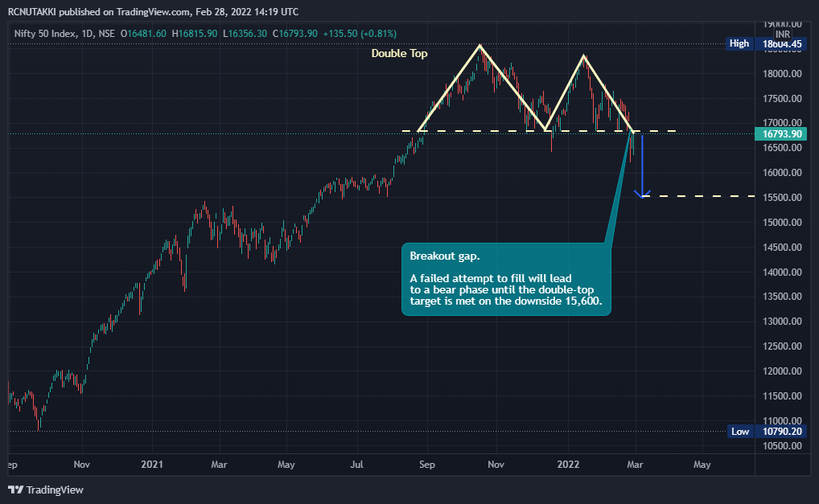819x504 pixels.
Task: Click the Low price tag 10790.20
Action: (781, 432)
